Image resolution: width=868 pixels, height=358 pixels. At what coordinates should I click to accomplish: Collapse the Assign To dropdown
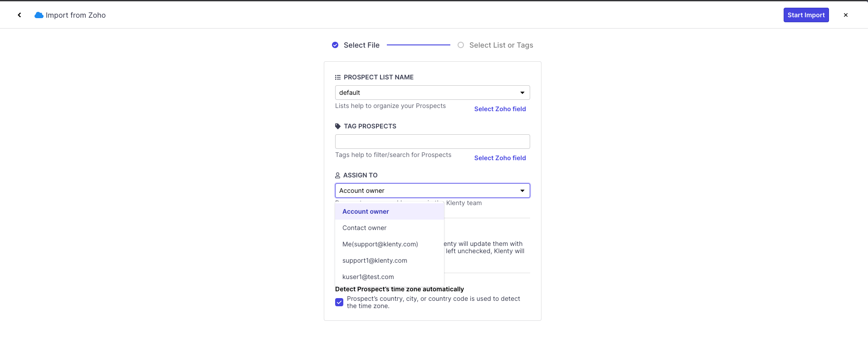(x=522, y=191)
